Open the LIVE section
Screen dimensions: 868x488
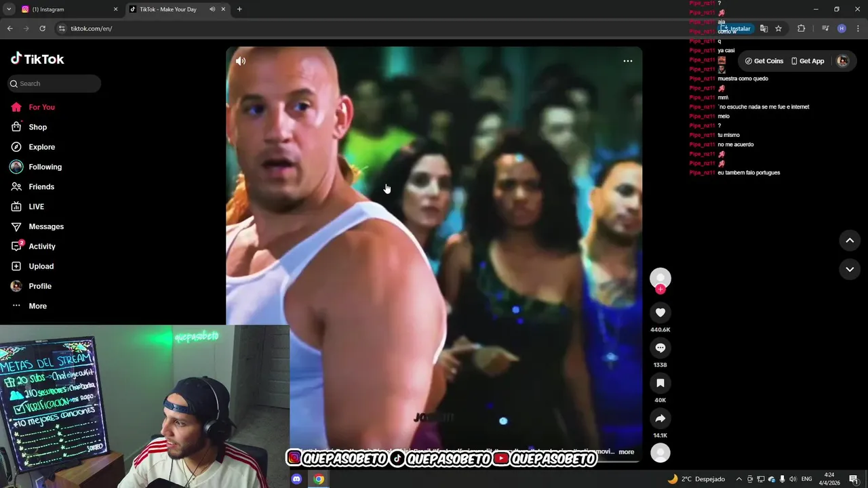(x=27, y=207)
